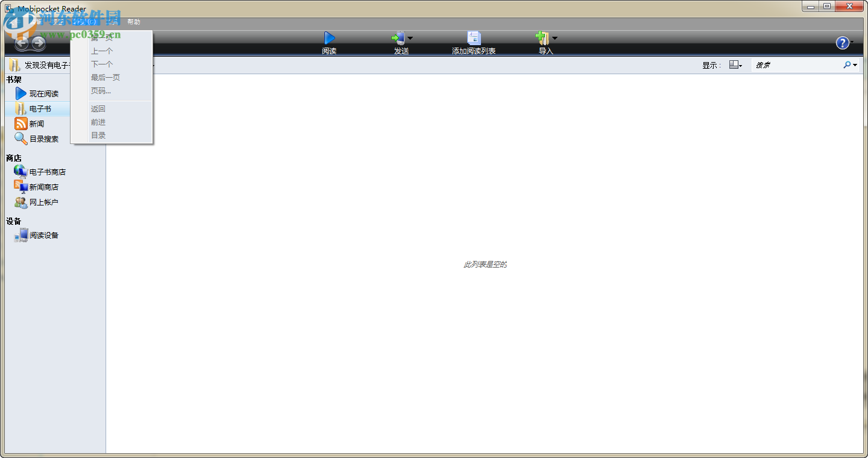Image resolution: width=868 pixels, height=458 pixels.
Task: Click the 设备 section heading
Action: (14, 221)
